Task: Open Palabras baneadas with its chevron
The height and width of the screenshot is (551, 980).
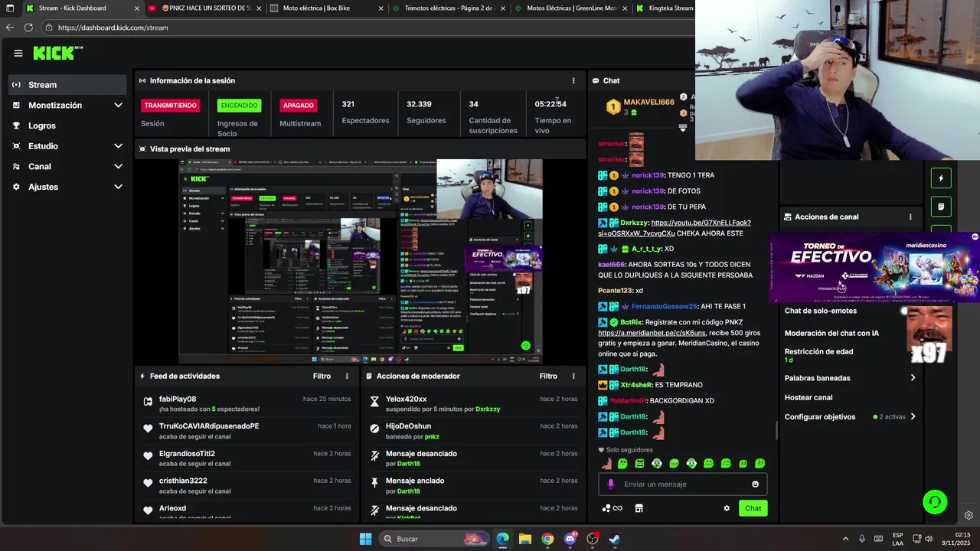Action: pyautogui.click(x=913, y=378)
